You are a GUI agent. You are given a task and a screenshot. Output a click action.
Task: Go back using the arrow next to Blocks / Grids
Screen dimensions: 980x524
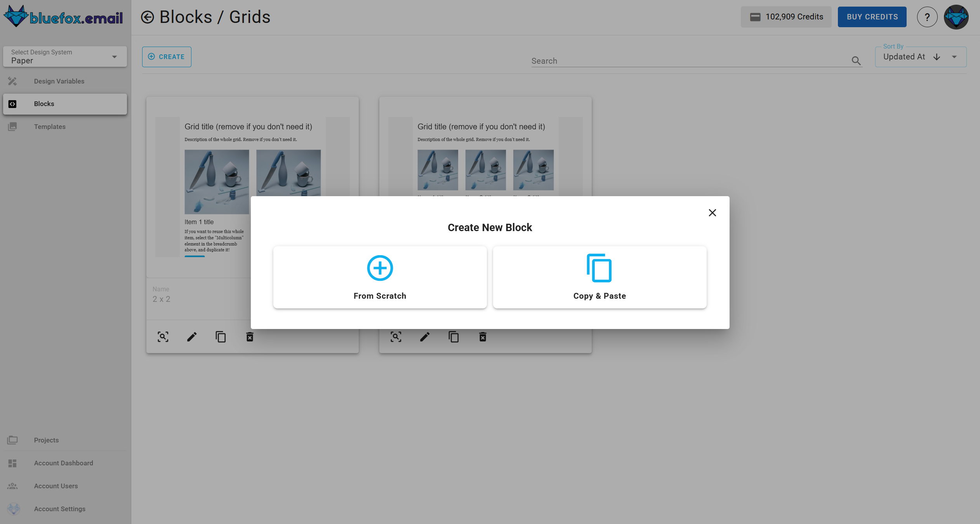pos(147,17)
